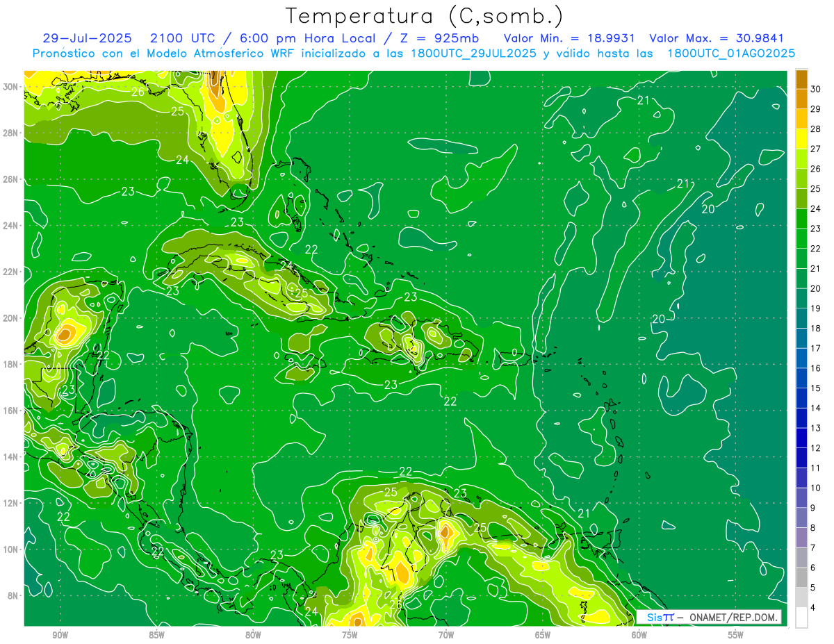Click the "65W" longitude axis label
This screenshot has width=834, height=644.
pyautogui.click(x=543, y=635)
